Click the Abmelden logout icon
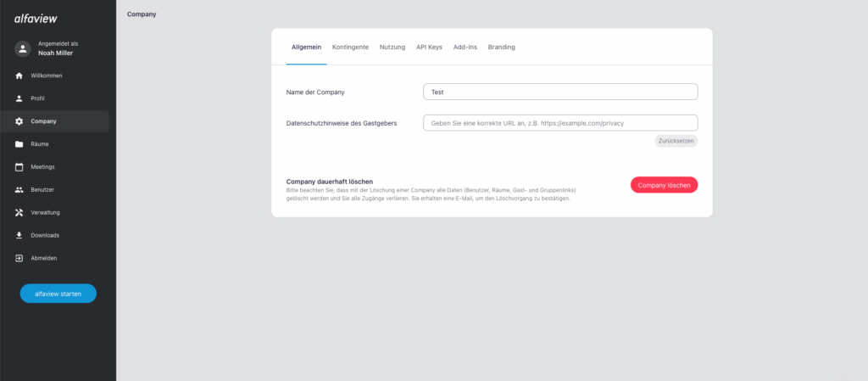Viewport: 868px width, 381px height. (x=19, y=258)
